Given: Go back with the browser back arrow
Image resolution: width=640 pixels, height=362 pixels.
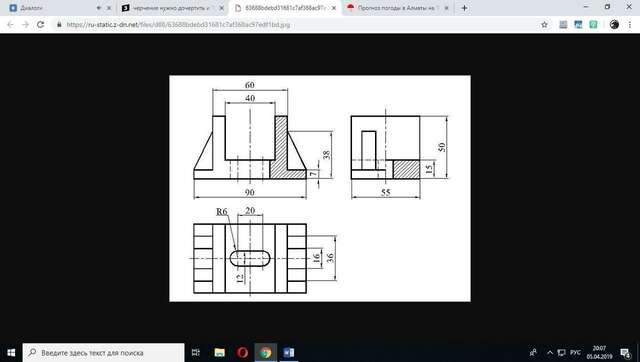Looking at the screenshot, I should [x=10, y=24].
